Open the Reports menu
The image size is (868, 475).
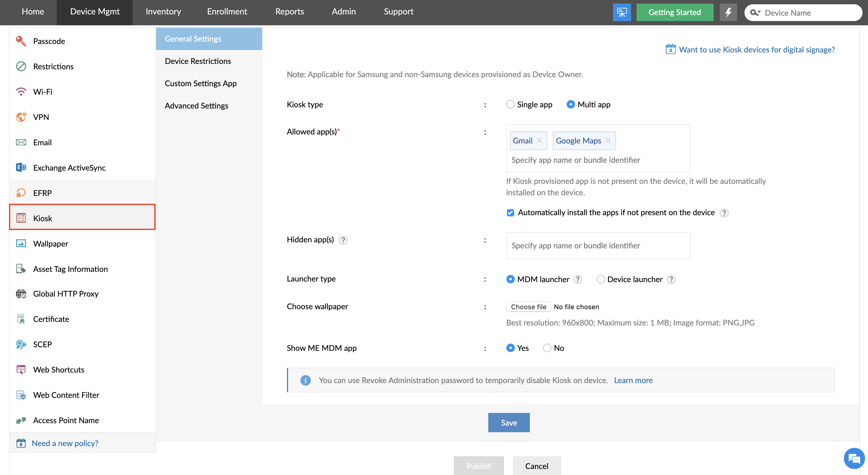coord(289,12)
